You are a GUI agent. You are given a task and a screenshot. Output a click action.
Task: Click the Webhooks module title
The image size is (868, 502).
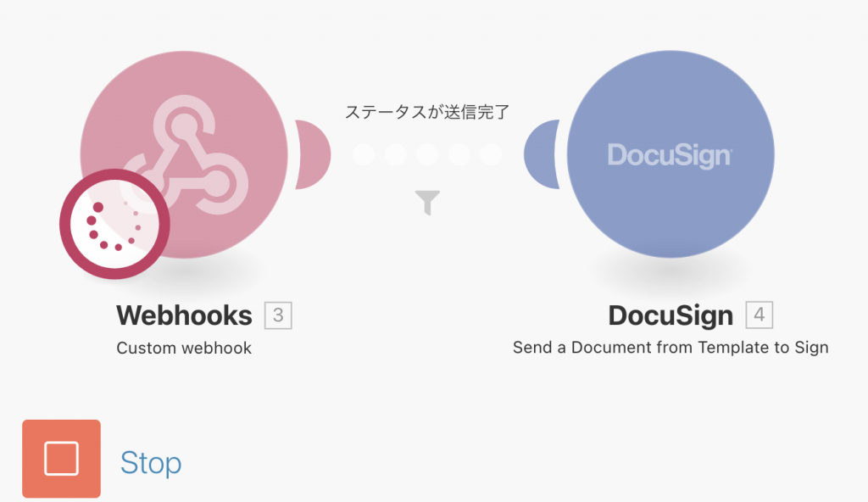(x=184, y=315)
